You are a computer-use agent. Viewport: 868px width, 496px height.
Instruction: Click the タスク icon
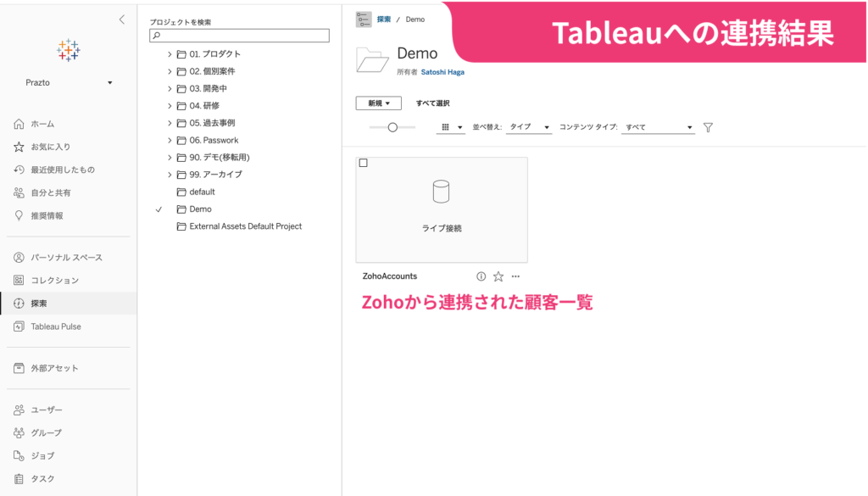(x=19, y=479)
